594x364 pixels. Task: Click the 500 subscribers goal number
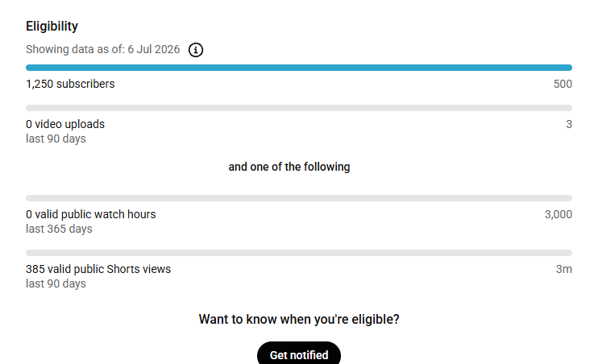(x=563, y=84)
